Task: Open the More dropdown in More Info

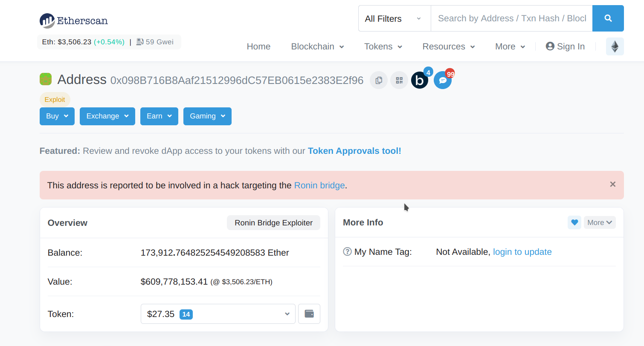Action: coord(600,222)
